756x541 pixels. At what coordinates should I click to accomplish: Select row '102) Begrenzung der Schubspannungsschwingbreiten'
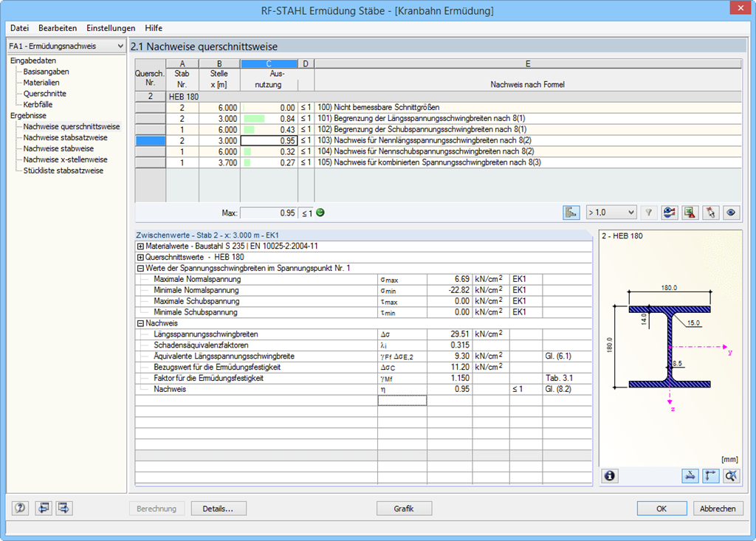pyautogui.click(x=439, y=130)
